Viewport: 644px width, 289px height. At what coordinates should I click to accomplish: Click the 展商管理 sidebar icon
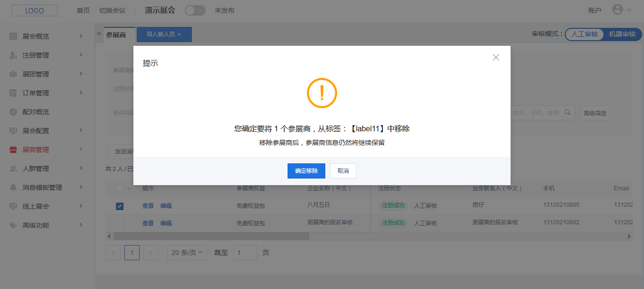[13, 150]
